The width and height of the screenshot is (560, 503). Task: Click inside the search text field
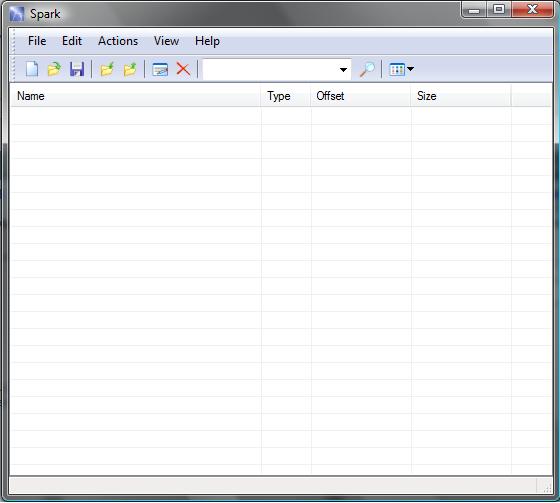coord(270,69)
